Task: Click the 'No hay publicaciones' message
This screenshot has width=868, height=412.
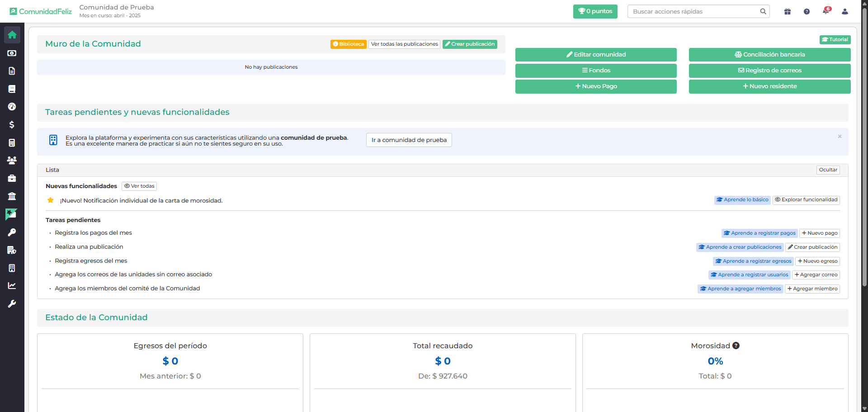Action: coord(271,67)
